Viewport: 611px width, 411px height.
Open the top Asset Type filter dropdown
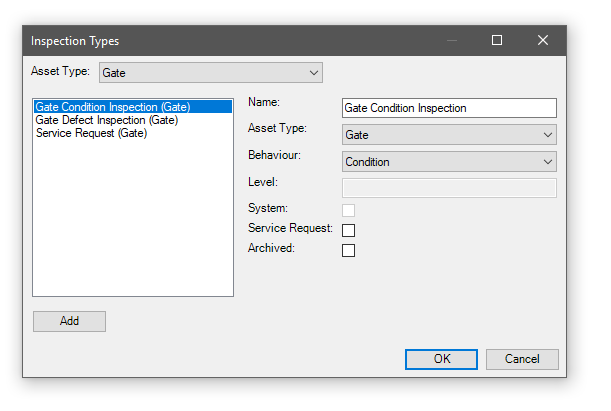(x=209, y=73)
